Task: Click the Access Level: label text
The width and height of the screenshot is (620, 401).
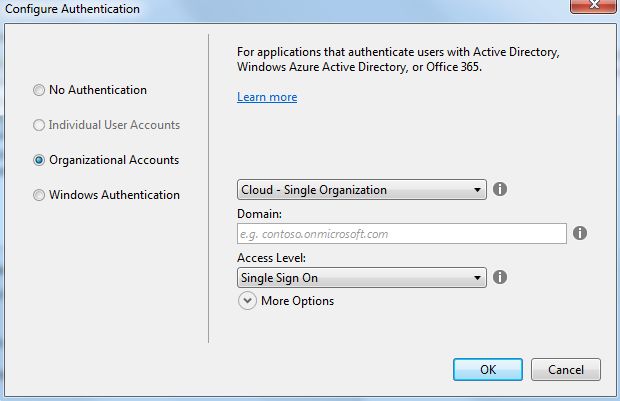Action: (271, 257)
